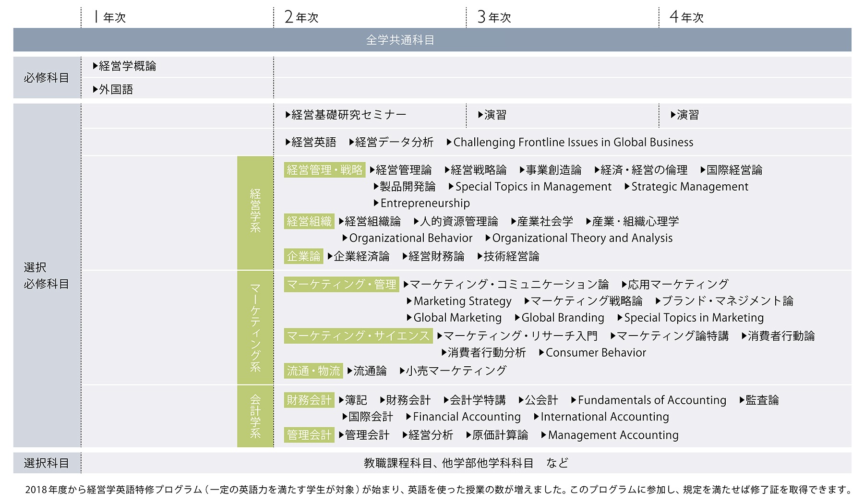Select Global Marketing course
This screenshot has width=864, height=504.
click(454, 318)
